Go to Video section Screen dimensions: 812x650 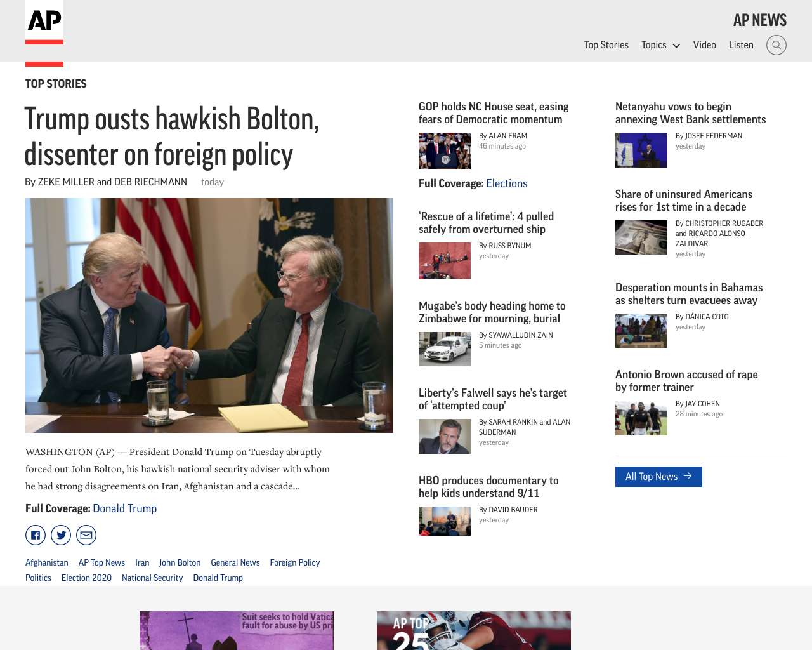pos(705,45)
